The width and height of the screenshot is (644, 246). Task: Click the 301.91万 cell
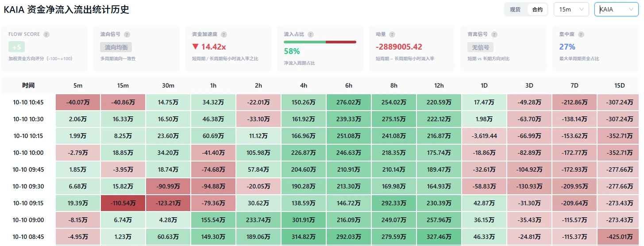click(x=304, y=220)
